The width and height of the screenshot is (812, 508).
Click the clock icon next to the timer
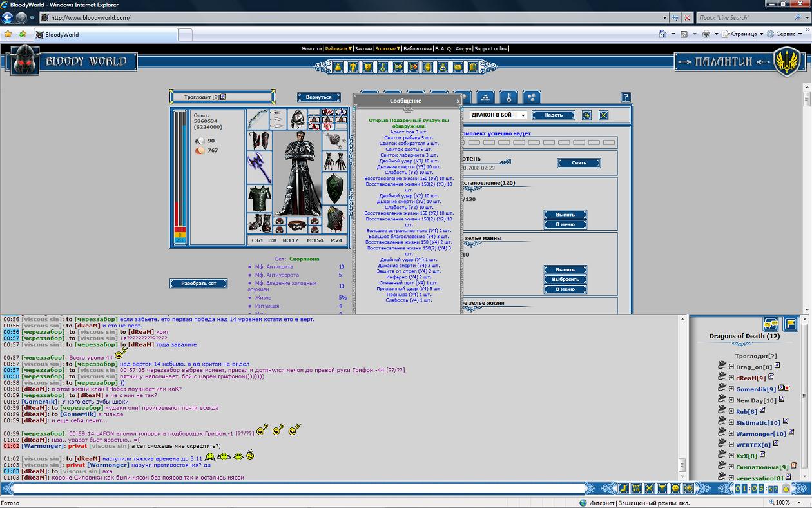[x=786, y=489]
